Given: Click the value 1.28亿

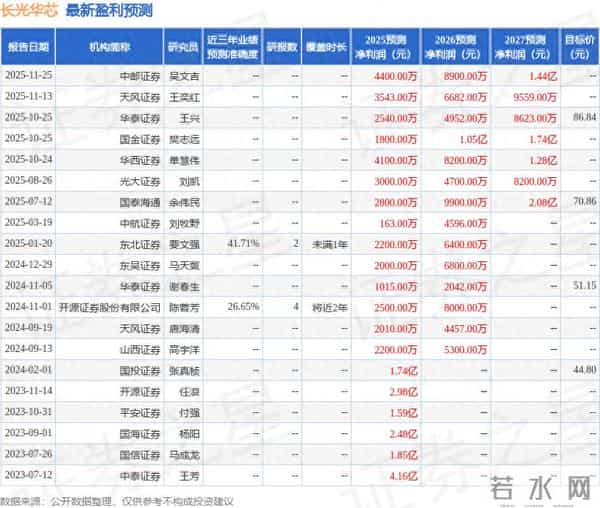Looking at the screenshot, I should (543, 161).
